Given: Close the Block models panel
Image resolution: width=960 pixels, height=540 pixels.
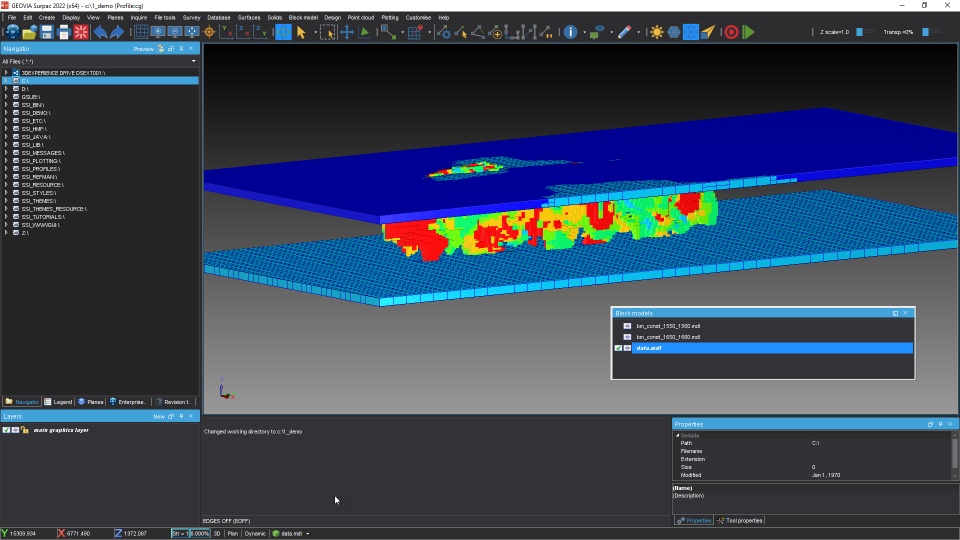Looking at the screenshot, I should tap(905, 313).
